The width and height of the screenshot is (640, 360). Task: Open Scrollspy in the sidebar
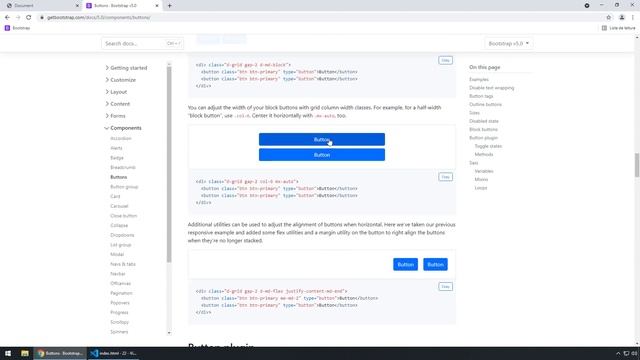[120, 322]
